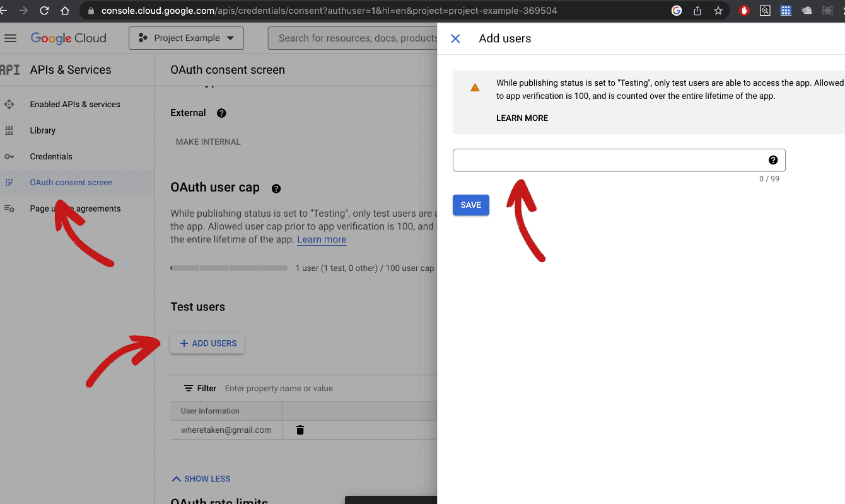Collapse the section with SHOW LESS
Viewport: 845px width, 504px height.
[201, 479]
